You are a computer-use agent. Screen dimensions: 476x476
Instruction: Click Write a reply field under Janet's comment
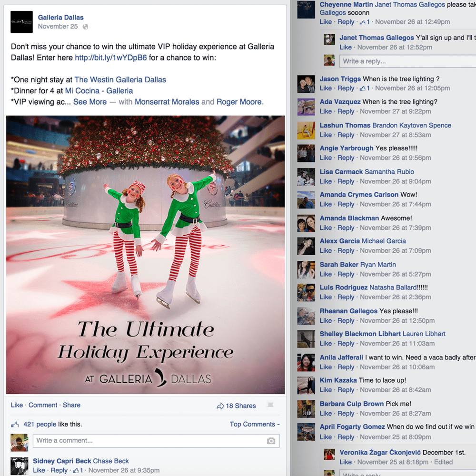point(407,61)
